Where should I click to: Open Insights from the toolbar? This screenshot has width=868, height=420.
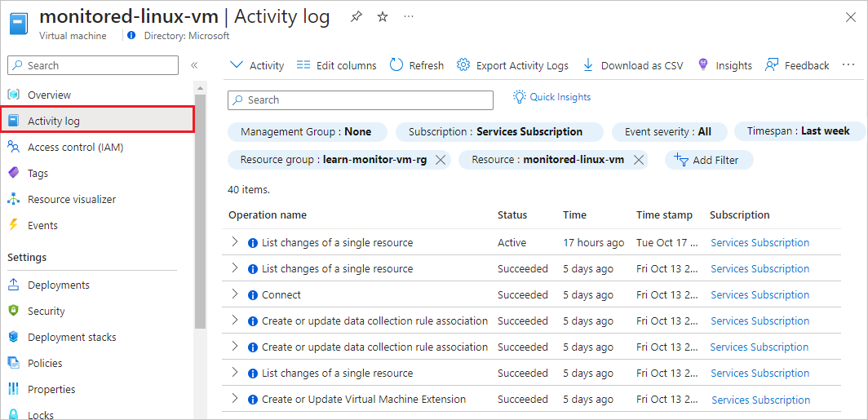[x=724, y=65]
